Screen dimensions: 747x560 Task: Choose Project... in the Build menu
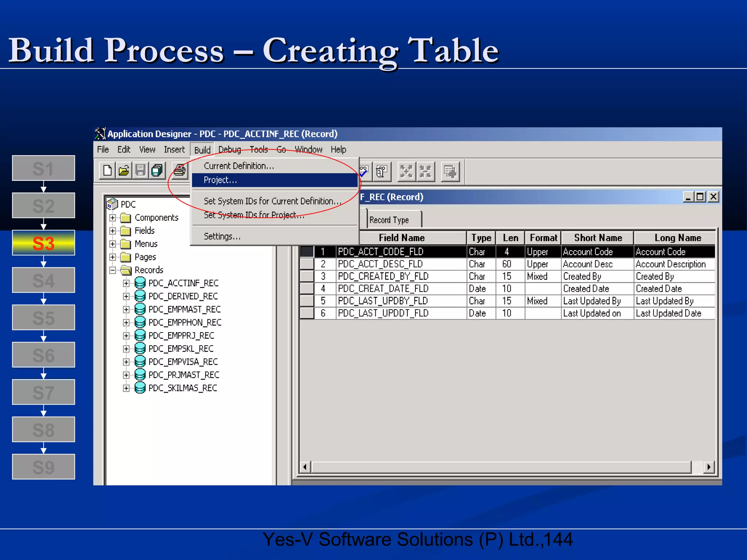pyautogui.click(x=275, y=180)
